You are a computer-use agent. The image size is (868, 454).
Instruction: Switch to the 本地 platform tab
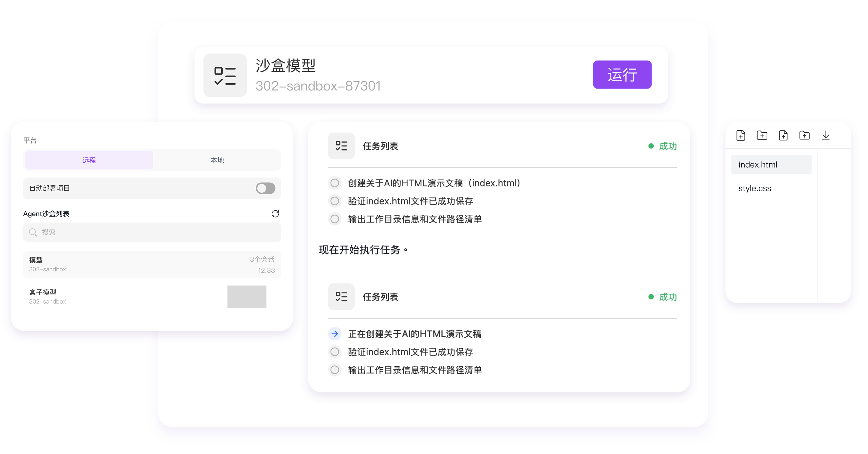pos(217,160)
